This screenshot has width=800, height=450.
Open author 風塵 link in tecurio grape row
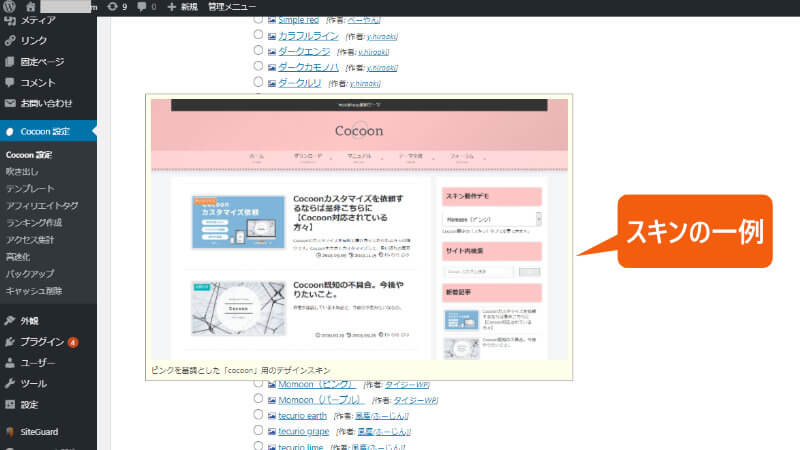384,432
